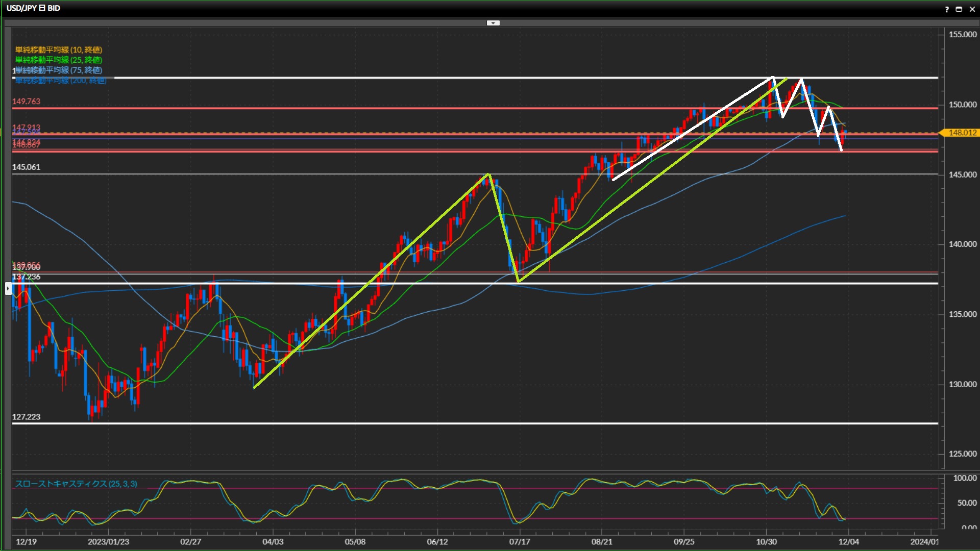980x551 pixels.
Task: Click the orange 148.012 current price tag
Action: pyautogui.click(x=962, y=133)
